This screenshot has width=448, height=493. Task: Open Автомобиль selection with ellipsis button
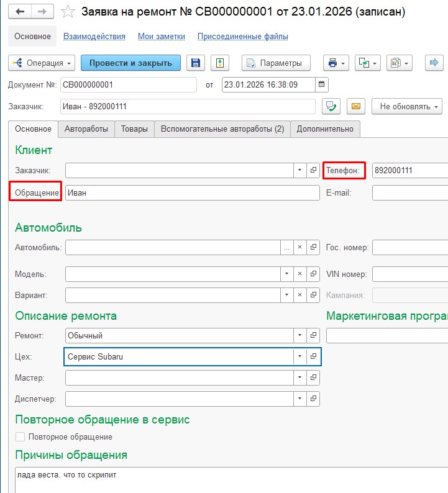(x=286, y=248)
